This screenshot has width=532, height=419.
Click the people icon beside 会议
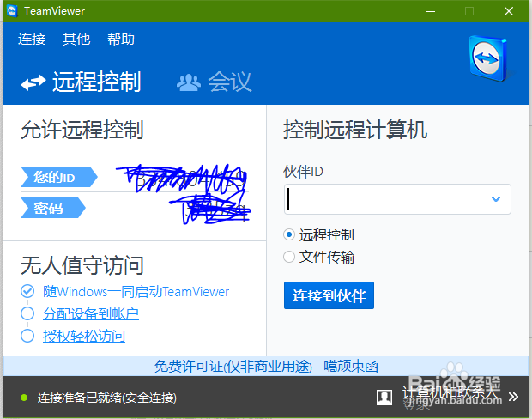tap(189, 82)
